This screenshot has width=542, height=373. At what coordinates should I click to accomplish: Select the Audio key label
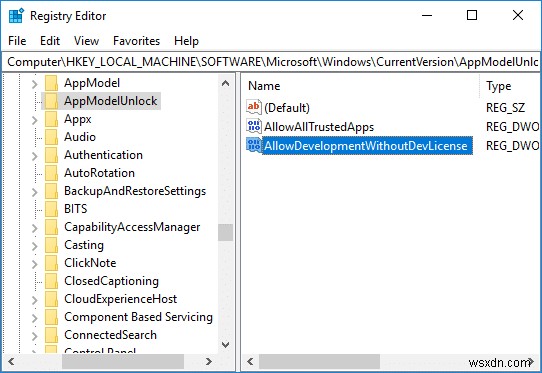pos(80,137)
